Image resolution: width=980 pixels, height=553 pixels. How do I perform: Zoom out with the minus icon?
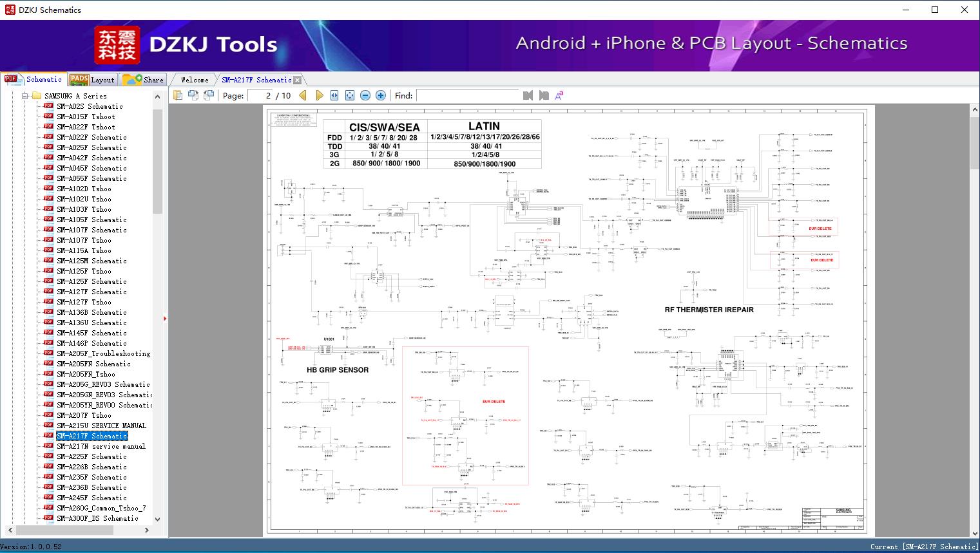point(365,95)
